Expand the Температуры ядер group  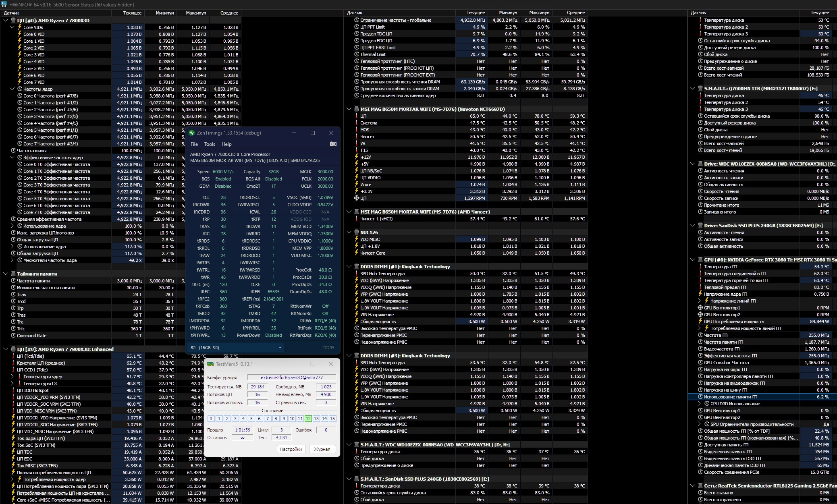[12, 377]
